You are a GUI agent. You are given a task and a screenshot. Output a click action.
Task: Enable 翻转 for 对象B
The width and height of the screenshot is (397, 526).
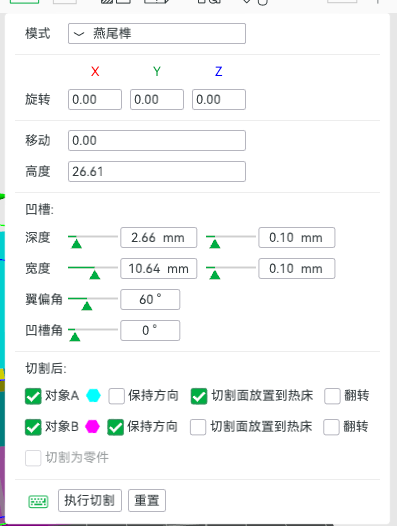click(x=331, y=427)
